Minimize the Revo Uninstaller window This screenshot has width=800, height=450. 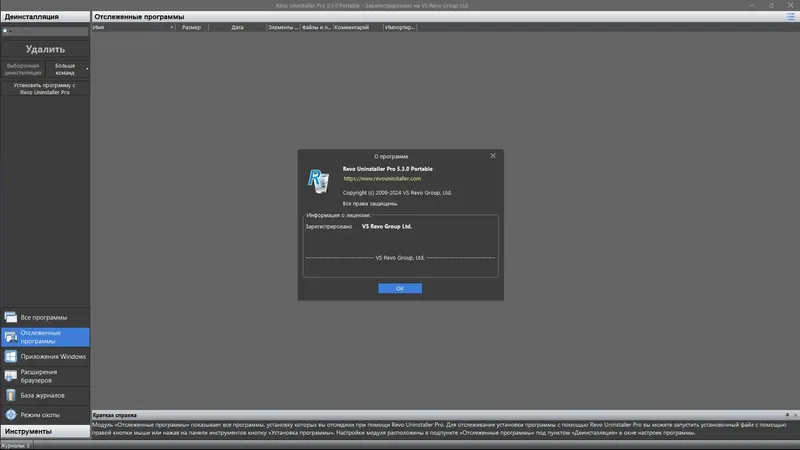click(752, 5)
